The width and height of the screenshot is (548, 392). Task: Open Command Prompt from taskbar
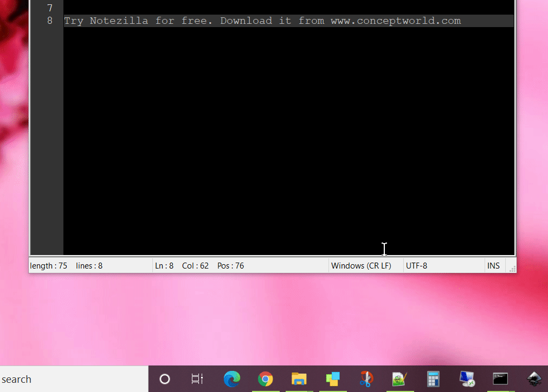coord(500,379)
